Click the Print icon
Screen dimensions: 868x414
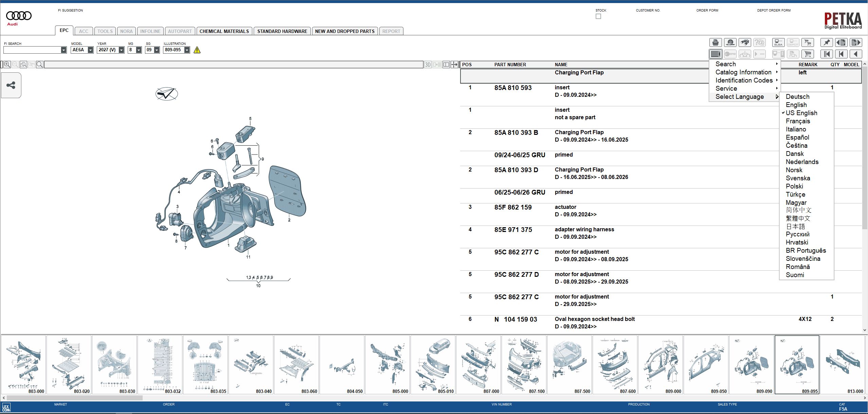click(715, 42)
